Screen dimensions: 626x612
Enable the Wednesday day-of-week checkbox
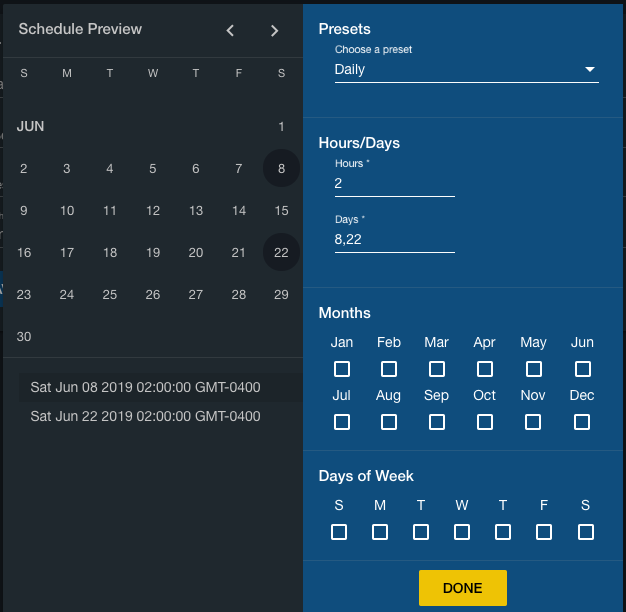coord(462,532)
